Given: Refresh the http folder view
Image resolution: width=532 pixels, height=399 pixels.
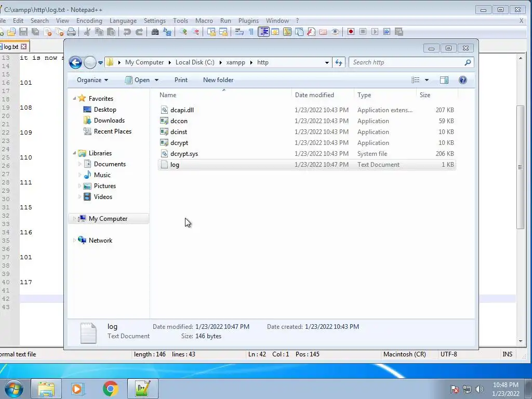Looking at the screenshot, I should [x=339, y=62].
